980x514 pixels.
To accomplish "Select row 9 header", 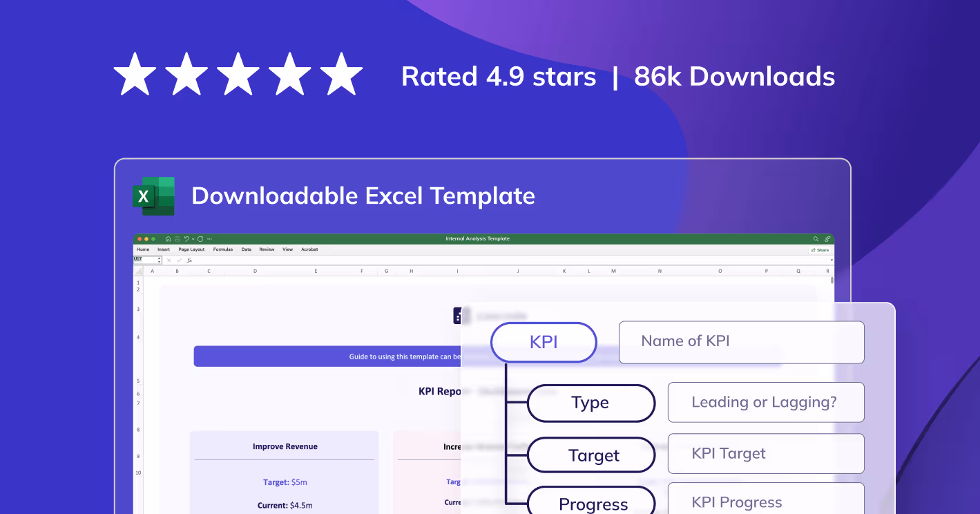I will tap(138, 456).
